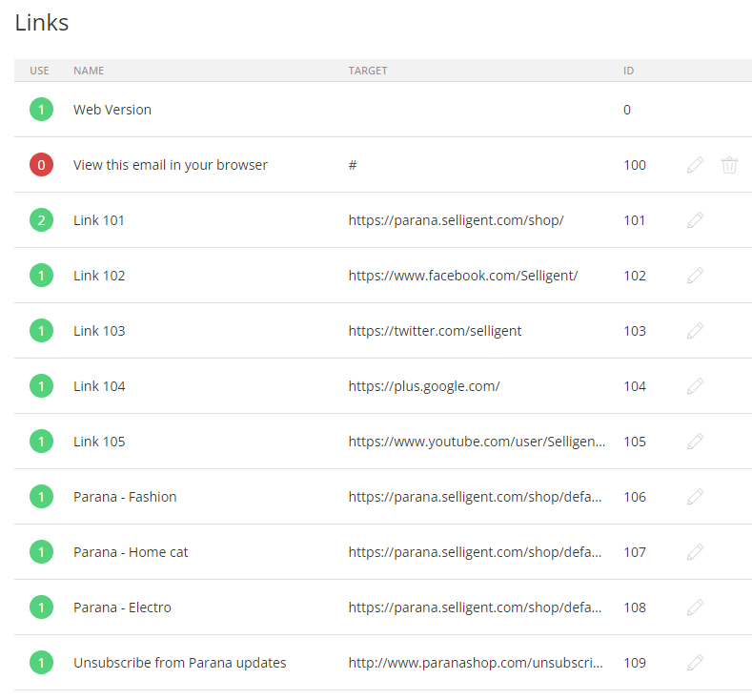The image size is (752, 700).
Task: Edit the Link 104 row
Action: 695,386
